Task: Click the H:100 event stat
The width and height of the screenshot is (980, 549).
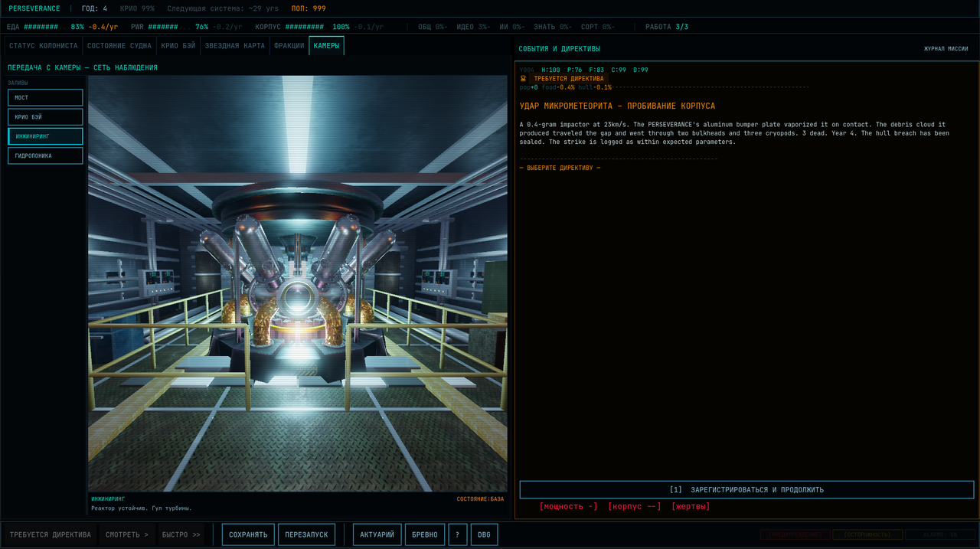Action: point(550,70)
